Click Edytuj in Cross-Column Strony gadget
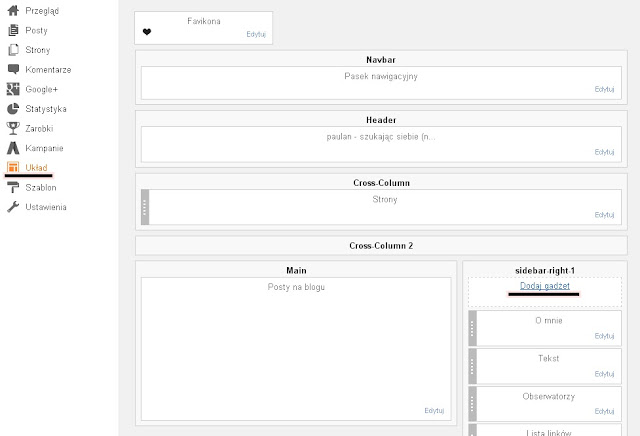 604,214
